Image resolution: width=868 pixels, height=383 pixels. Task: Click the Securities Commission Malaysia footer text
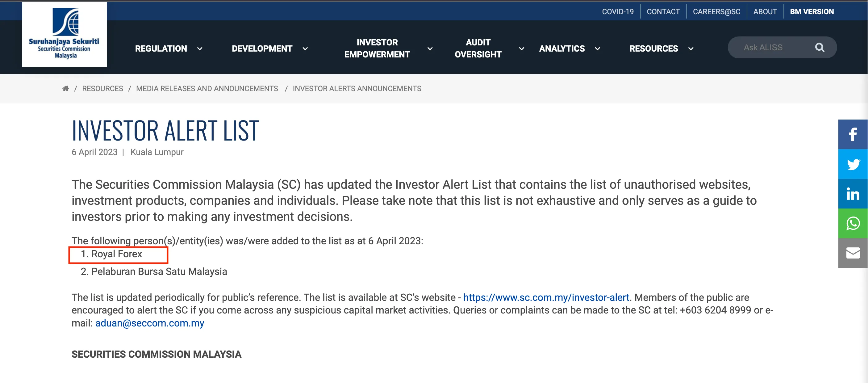156,354
